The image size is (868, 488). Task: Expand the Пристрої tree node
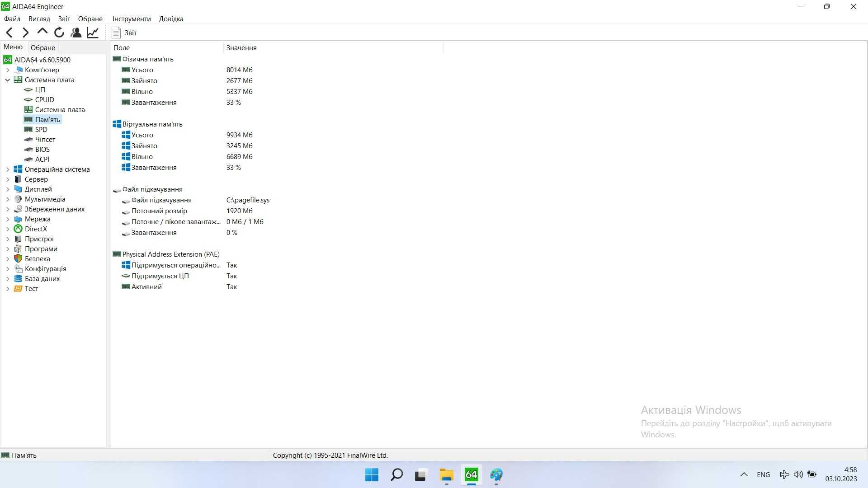click(x=8, y=239)
